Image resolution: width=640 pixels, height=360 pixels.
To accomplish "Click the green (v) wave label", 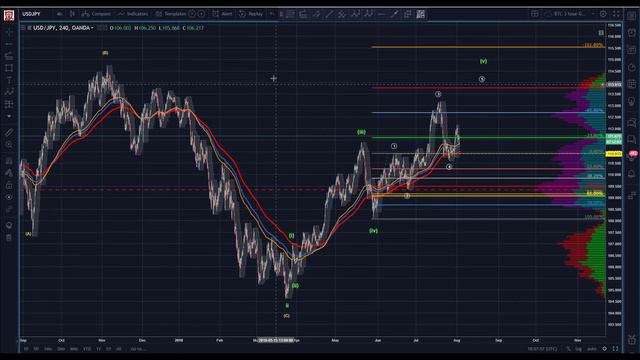I will click(483, 61).
